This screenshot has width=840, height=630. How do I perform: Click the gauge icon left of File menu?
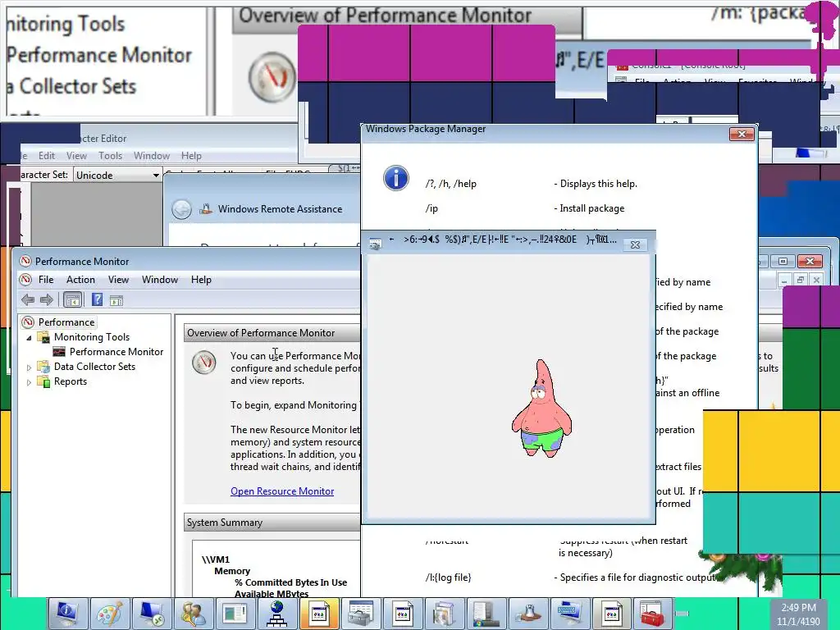(25, 280)
